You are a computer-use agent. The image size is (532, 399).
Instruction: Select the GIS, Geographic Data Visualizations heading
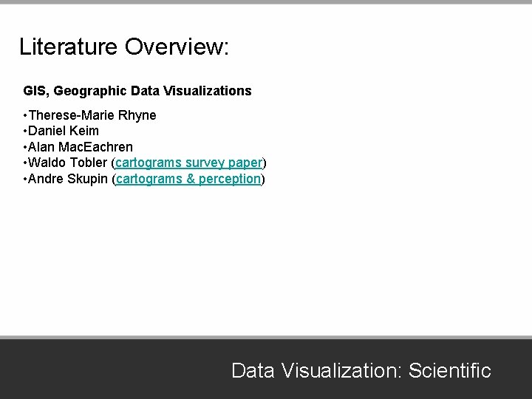click(x=137, y=91)
